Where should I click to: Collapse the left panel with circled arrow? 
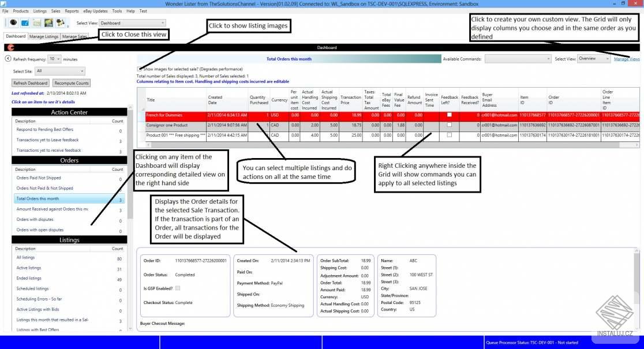pyautogui.click(x=8, y=59)
